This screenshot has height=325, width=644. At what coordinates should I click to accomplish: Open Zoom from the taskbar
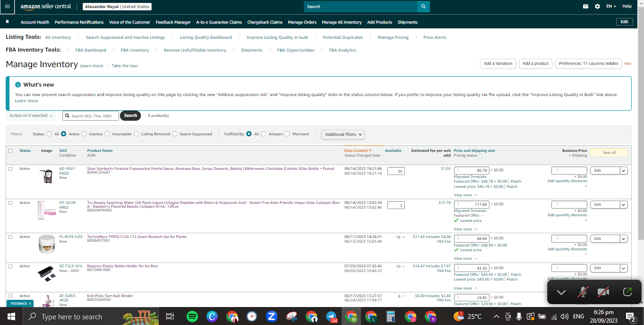[x=272, y=316]
